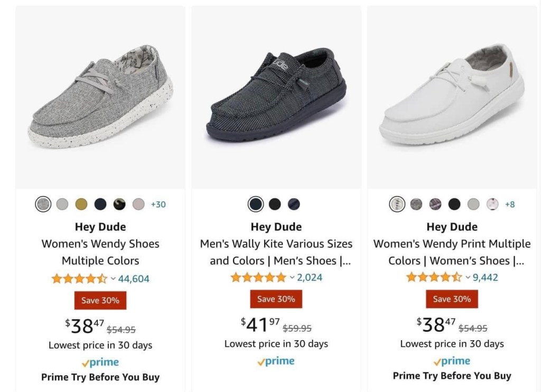Click the star rating above 44,604 reviews
Screen dimensions: 541x392
click(x=79, y=278)
